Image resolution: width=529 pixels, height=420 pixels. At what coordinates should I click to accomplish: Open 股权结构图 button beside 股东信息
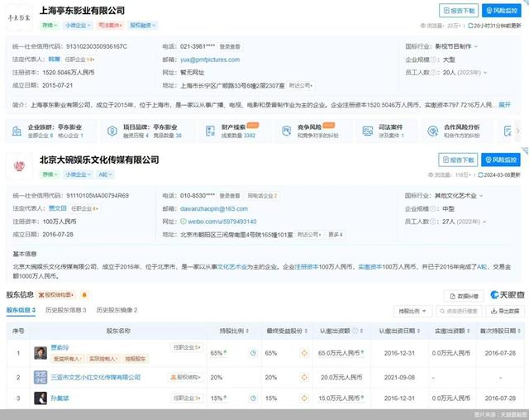56,295
